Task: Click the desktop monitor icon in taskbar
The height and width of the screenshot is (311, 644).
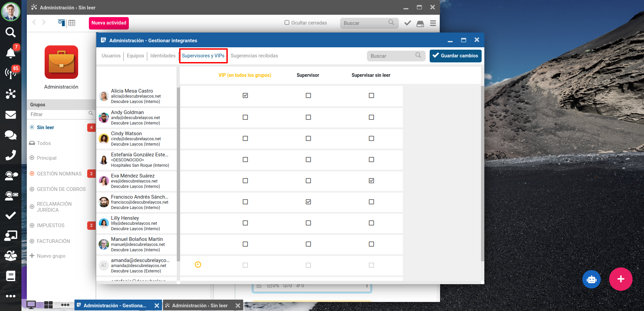Action: coord(31,305)
